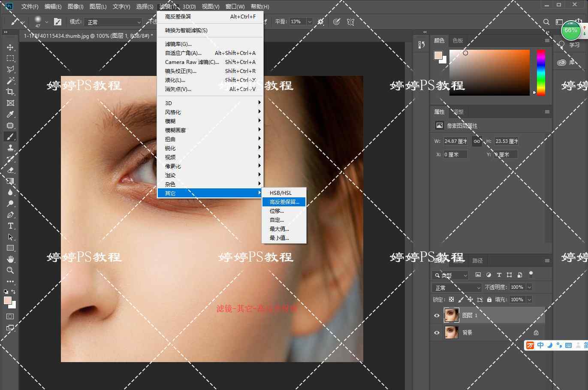The image size is (588, 390).
Task: Hide the 图层 1 layer
Action: [437, 315]
